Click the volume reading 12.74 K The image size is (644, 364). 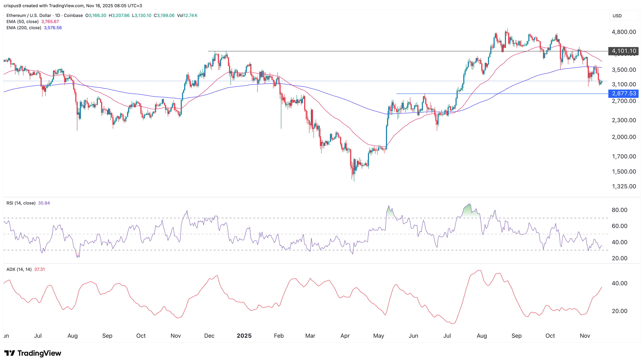point(190,15)
